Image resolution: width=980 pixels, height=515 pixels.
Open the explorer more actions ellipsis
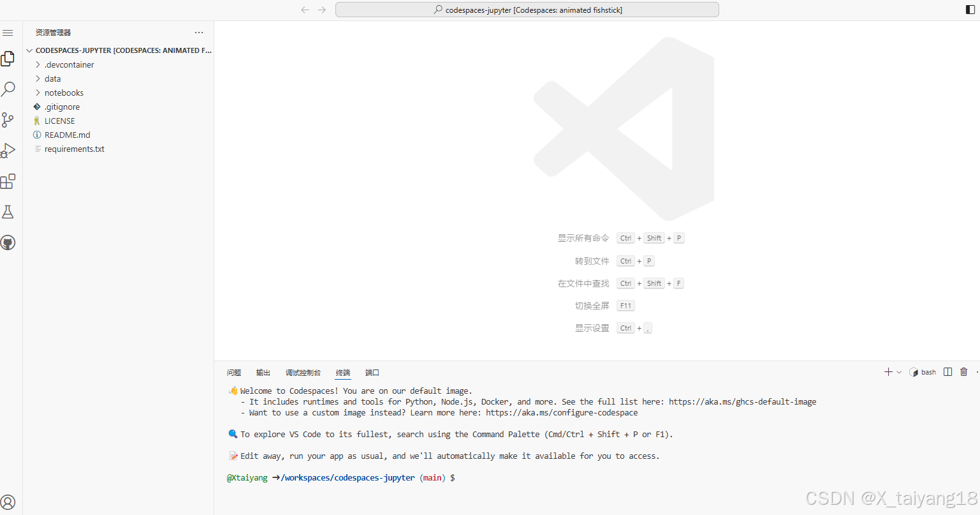(199, 33)
